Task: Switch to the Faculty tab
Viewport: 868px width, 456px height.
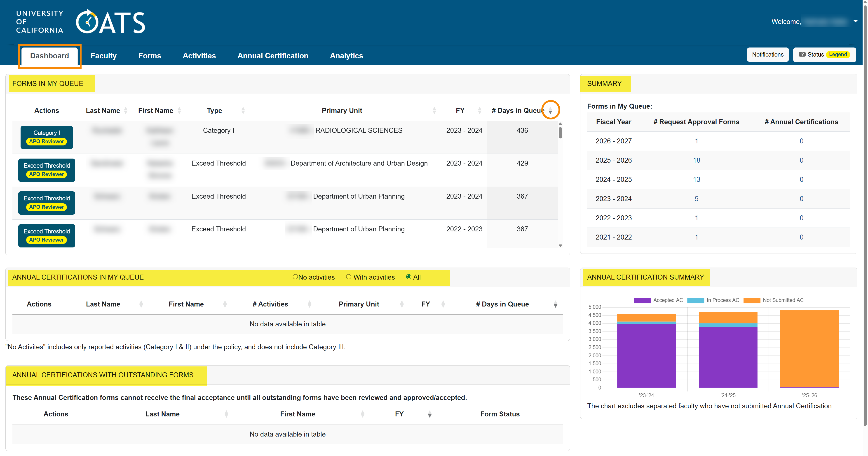Action: (103, 56)
